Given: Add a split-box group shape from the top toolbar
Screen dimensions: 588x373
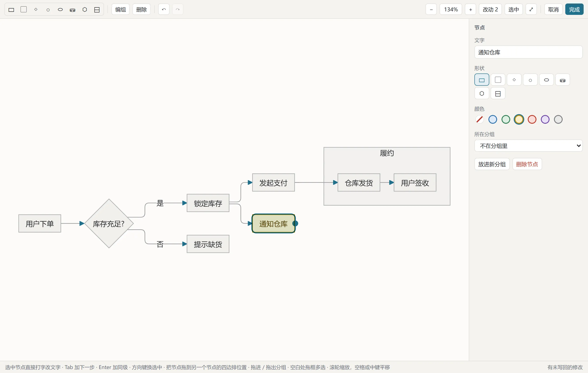Looking at the screenshot, I should pos(97,10).
